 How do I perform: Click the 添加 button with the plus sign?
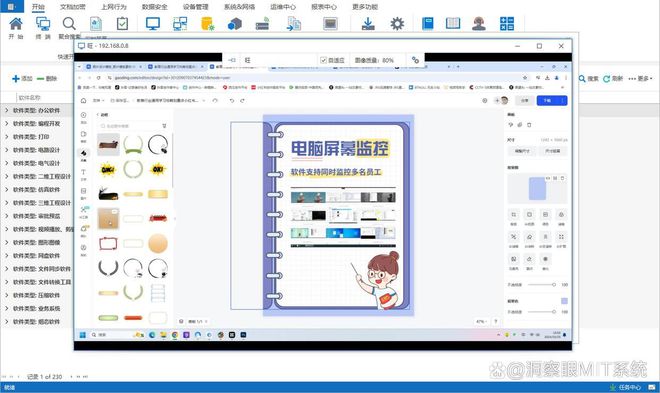[x=22, y=78]
